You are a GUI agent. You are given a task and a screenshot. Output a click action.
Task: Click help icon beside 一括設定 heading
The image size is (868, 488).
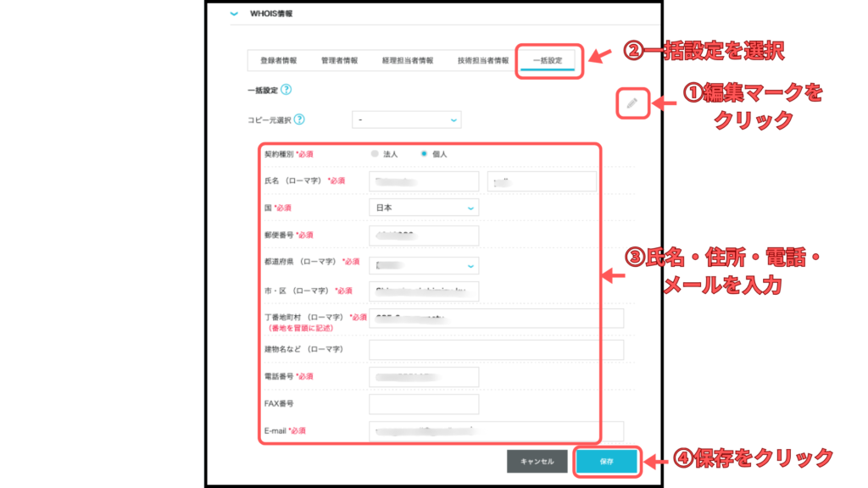tap(286, 89)
